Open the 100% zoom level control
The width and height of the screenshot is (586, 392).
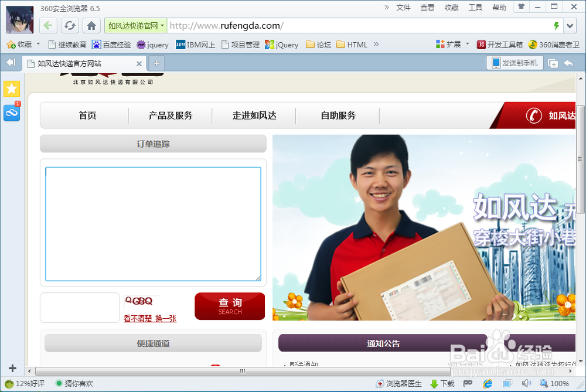pos(554,384)
